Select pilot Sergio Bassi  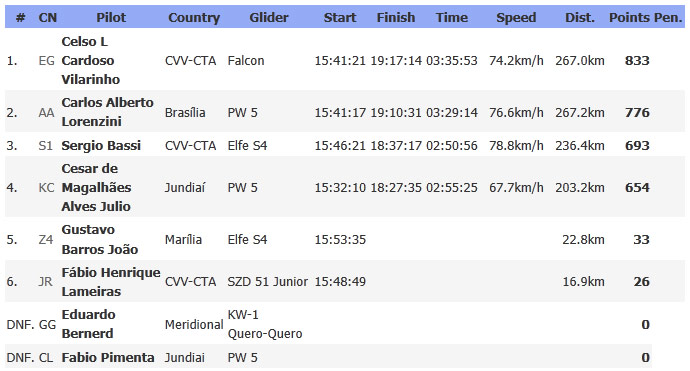101,145
